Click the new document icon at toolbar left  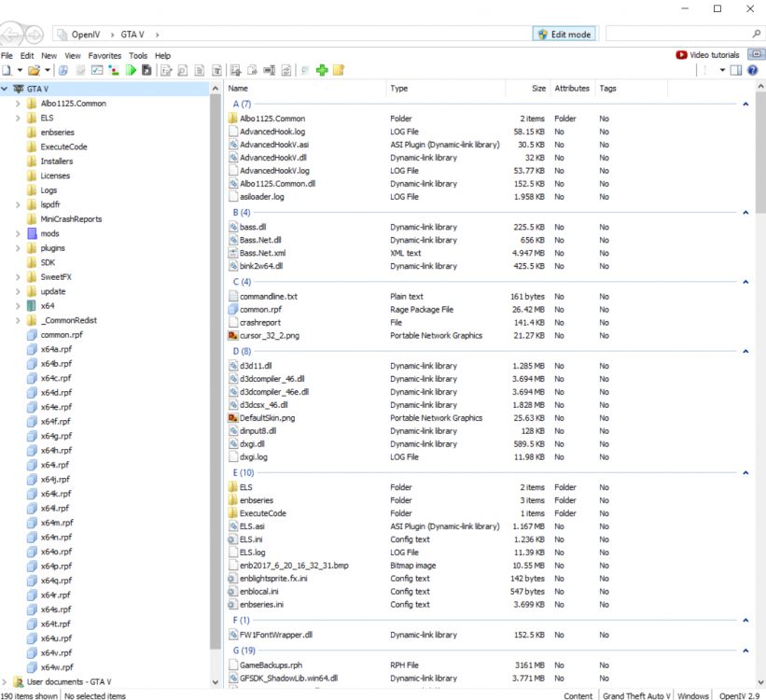click(6, 70)
